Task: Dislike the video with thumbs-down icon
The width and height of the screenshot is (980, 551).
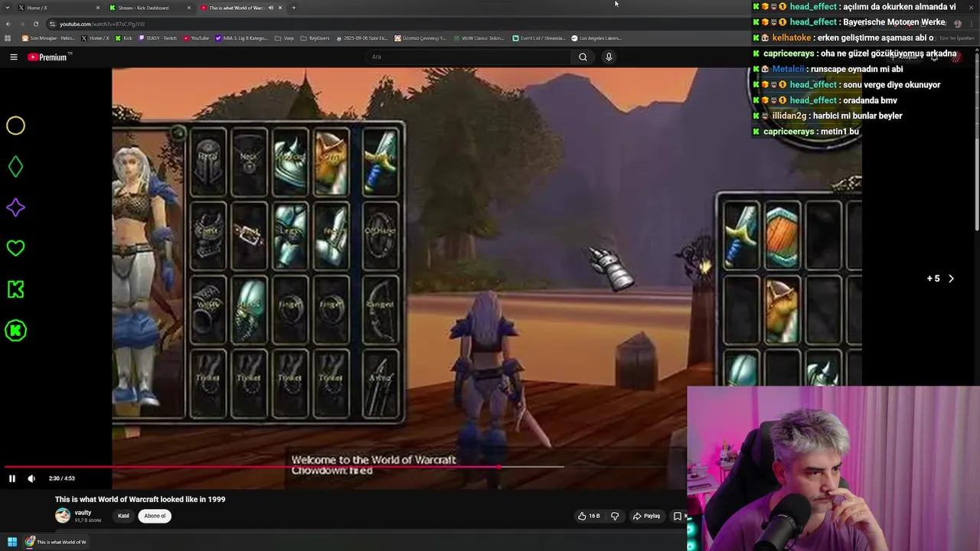Action: [x=614, y=516]
